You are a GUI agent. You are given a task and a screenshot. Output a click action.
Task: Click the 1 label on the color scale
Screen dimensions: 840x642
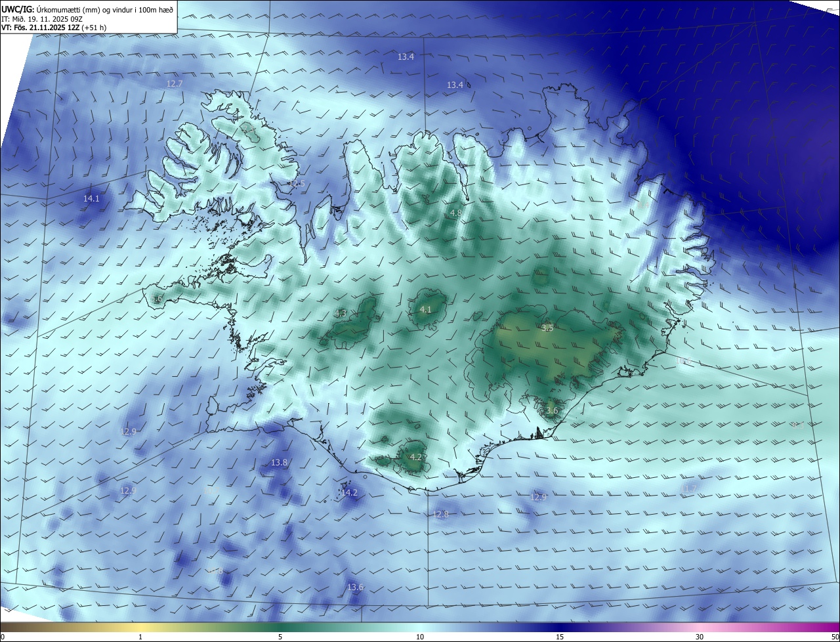click(x=140, y=637)
